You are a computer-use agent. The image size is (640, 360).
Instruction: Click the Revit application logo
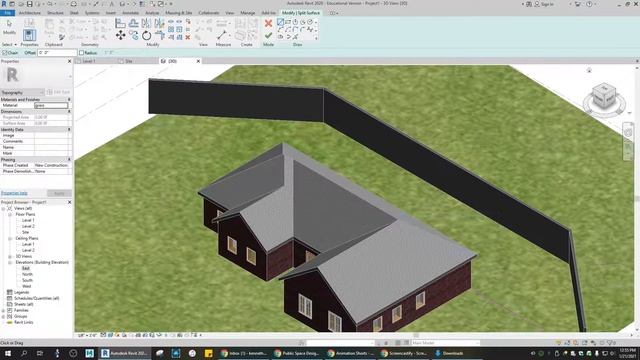4,4
